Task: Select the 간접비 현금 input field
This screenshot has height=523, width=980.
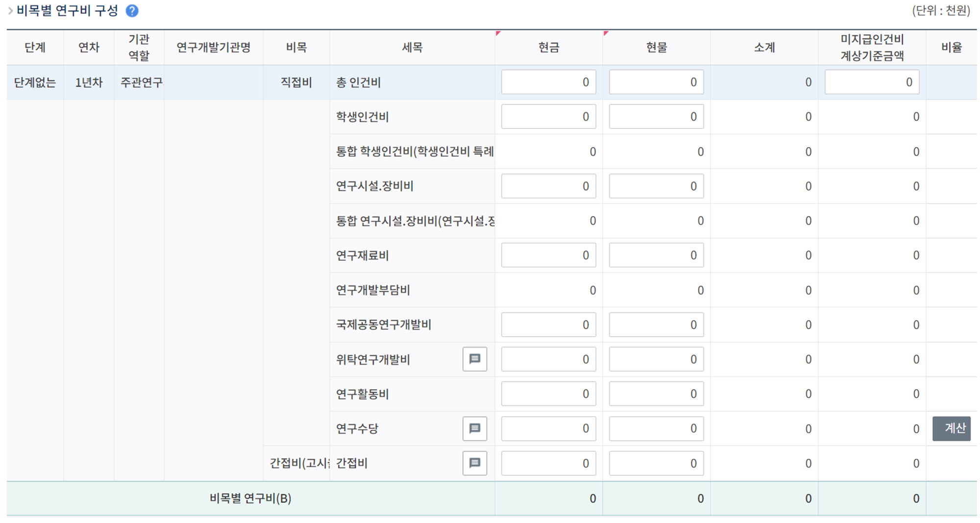Action: 548,463
